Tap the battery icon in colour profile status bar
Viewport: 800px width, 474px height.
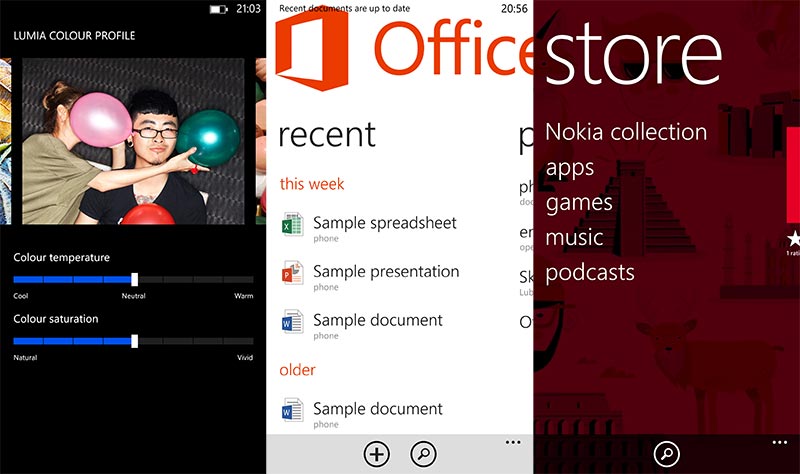[219, 9]
